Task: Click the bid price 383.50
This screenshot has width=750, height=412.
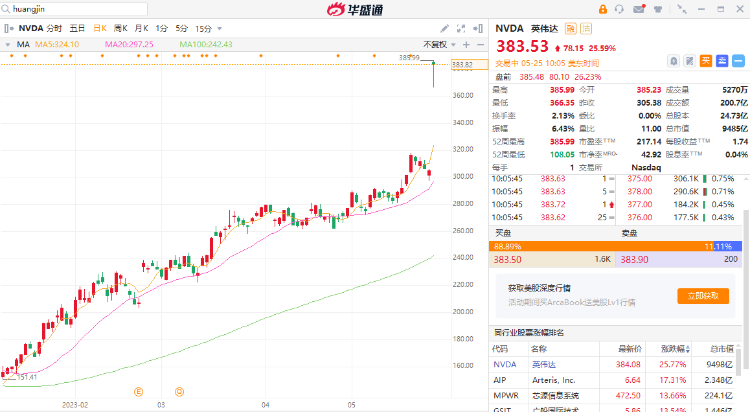Action: (507, 260)
